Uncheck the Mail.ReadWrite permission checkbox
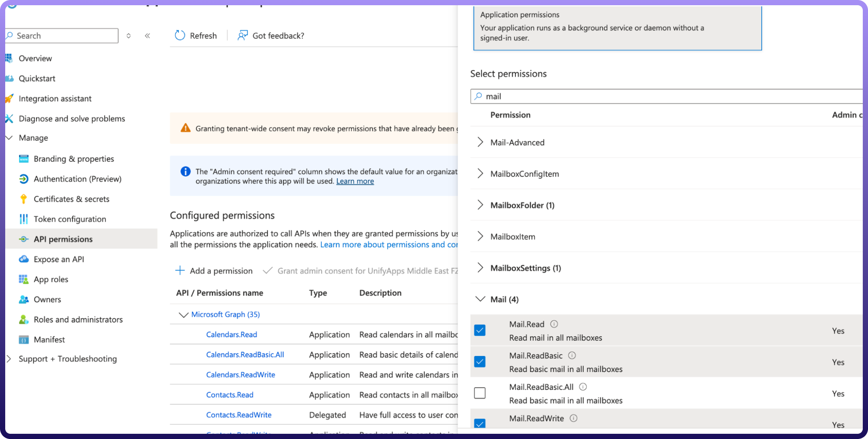 (x=480, y=423)
